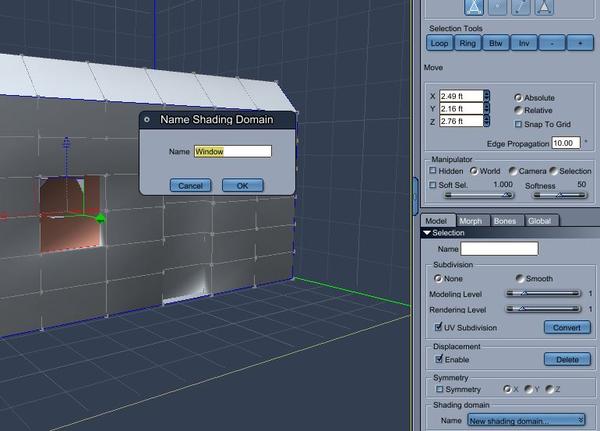Select None subdivision radio button

[x=438, y=278]
